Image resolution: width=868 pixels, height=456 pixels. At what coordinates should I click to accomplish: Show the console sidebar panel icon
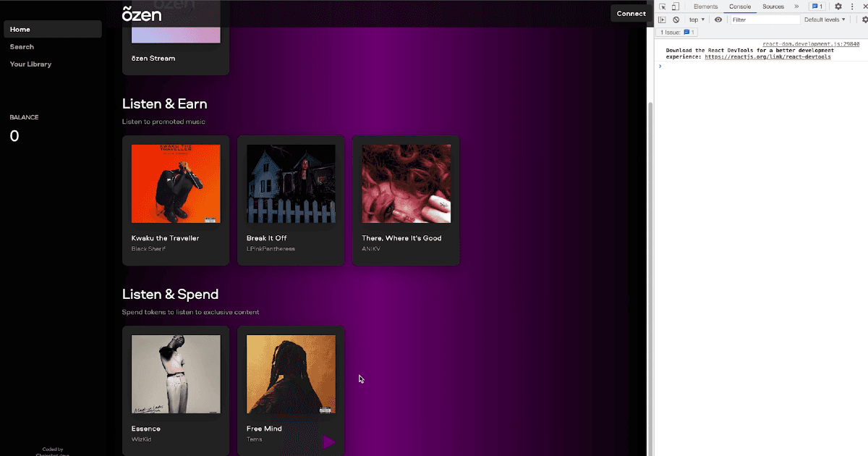[662, 20]
